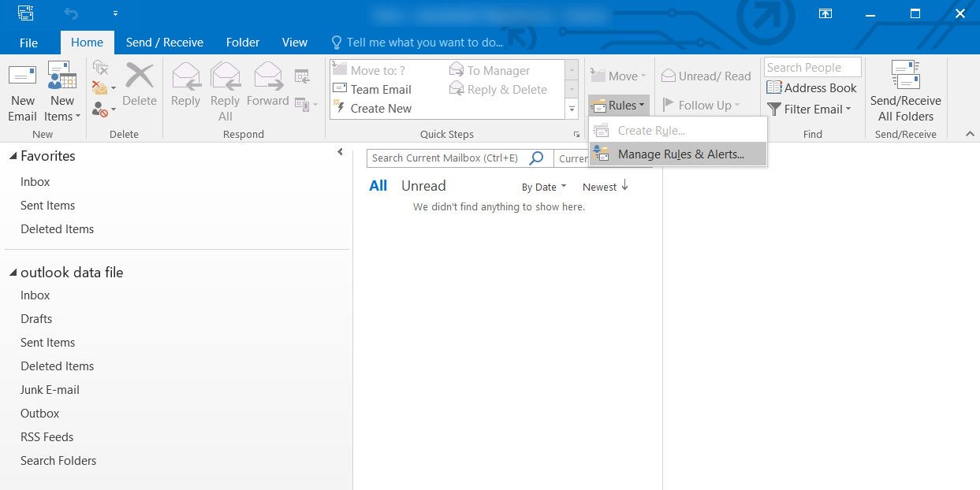Select the Team Email quick step

(381, 89)
